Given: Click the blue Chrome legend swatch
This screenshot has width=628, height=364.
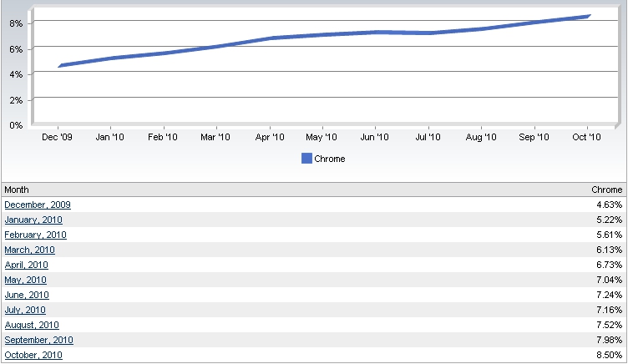Looking at the screenshot, I should click(x=306, y=159).
